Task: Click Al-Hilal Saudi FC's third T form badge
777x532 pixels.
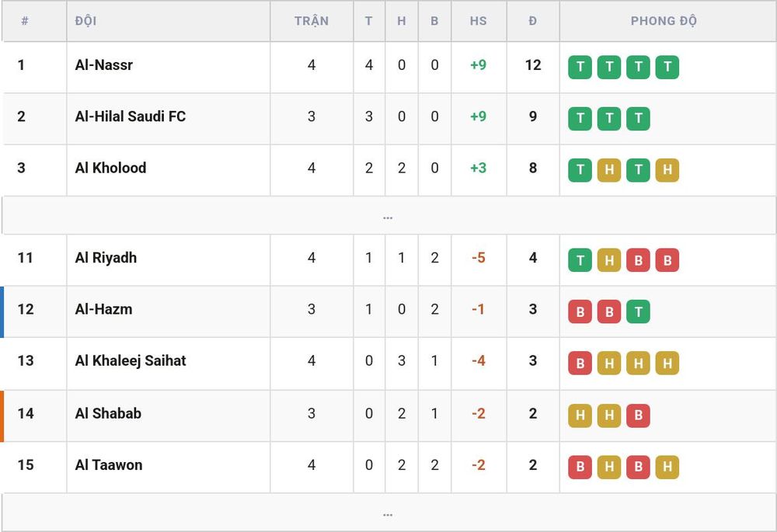Action: click(x=638, y=118)
